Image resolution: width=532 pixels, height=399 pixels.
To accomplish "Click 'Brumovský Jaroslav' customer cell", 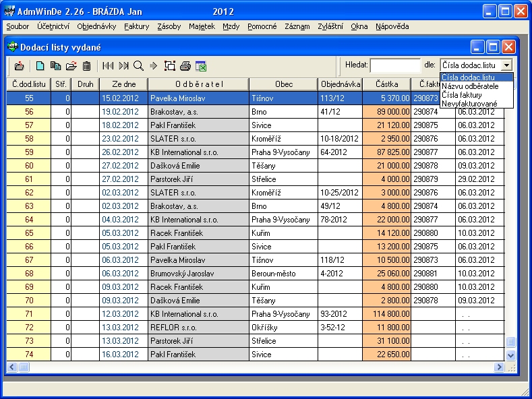I will click(x=198, y=274).
